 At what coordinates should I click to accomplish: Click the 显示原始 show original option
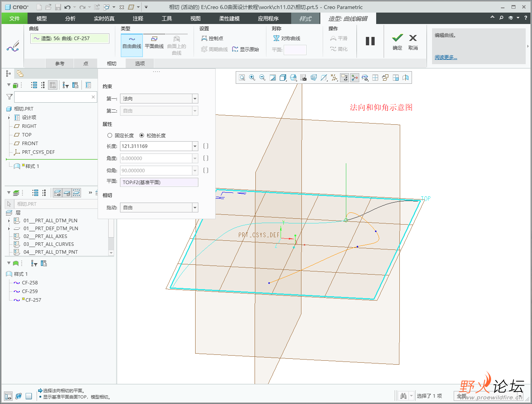[246, 49]
